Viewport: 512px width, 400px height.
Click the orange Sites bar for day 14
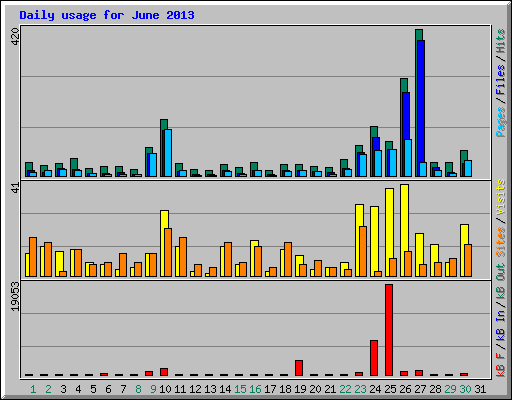(x=228, y=259)
